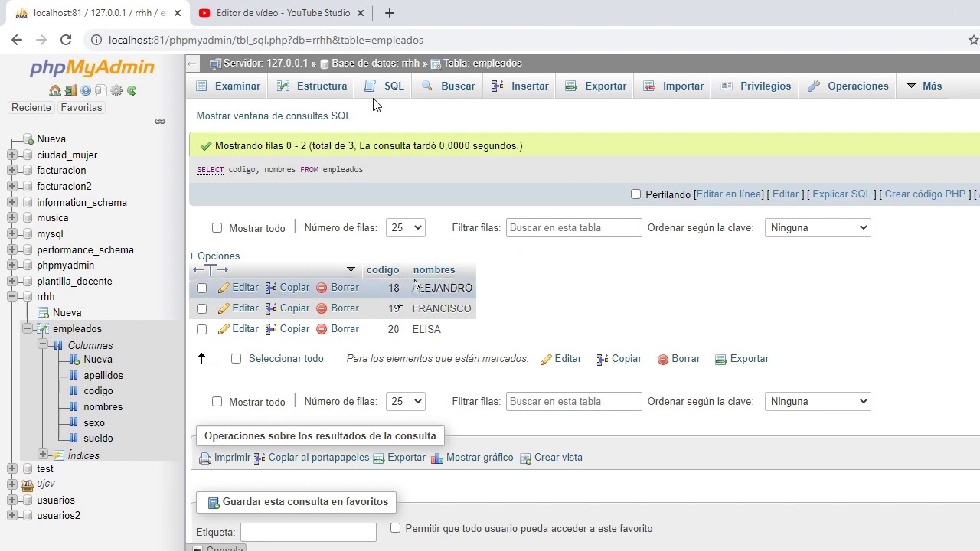Image resolution: width=980 pixels, height=551 pixels.
Task: Click the + Opciones link
Action: 214,256
